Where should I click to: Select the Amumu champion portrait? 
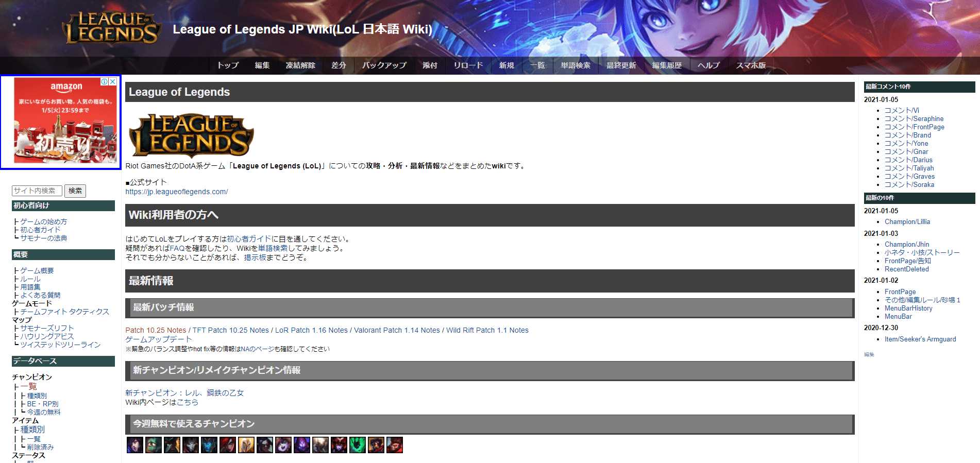[154, 445]
